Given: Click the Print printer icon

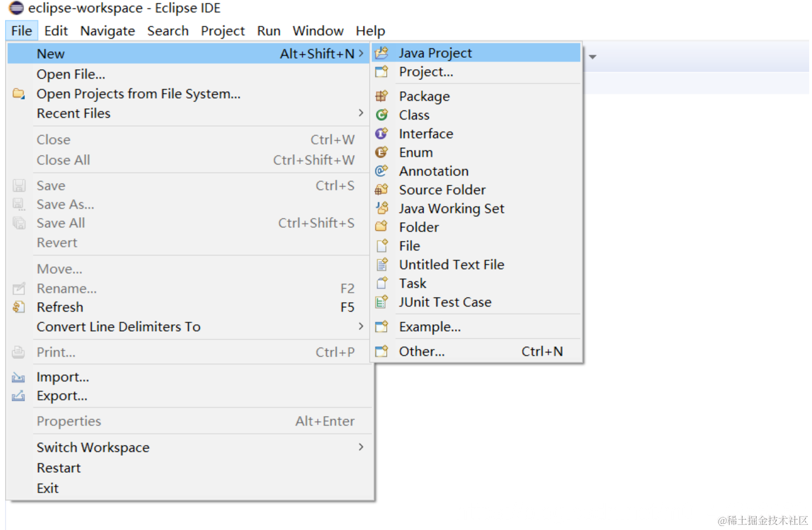Looking at the screenshot, I should pyautogui.click(x=19, y=352).
